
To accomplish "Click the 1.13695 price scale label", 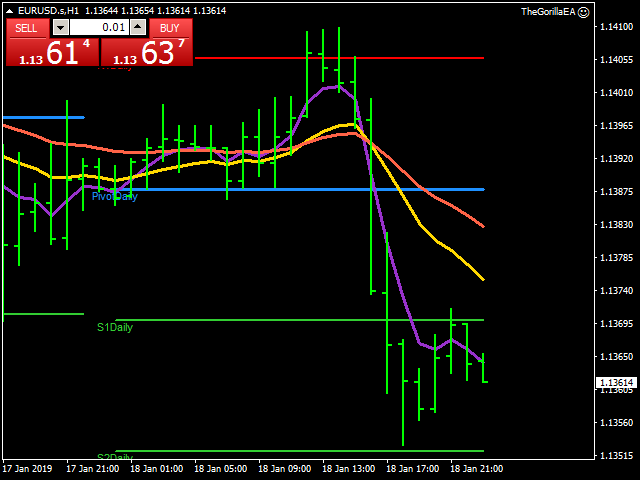I will [616, 323].
